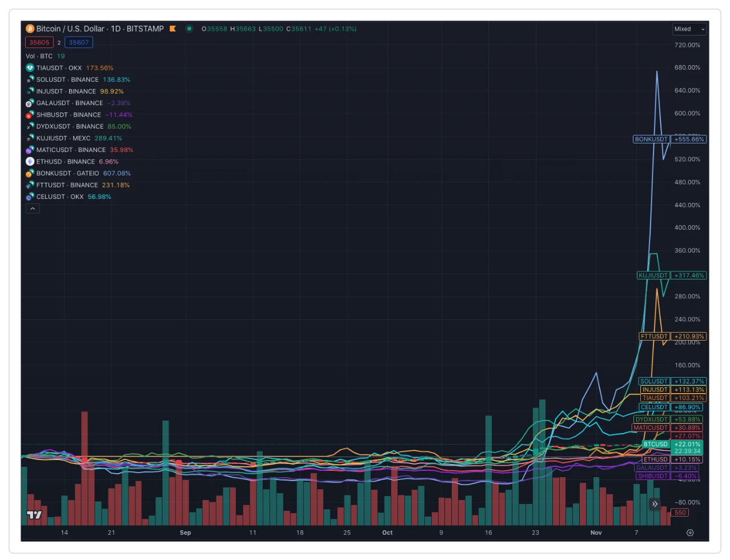Click the +132.37% SOLUSDT scale value
730x560 pixels.
689,381
